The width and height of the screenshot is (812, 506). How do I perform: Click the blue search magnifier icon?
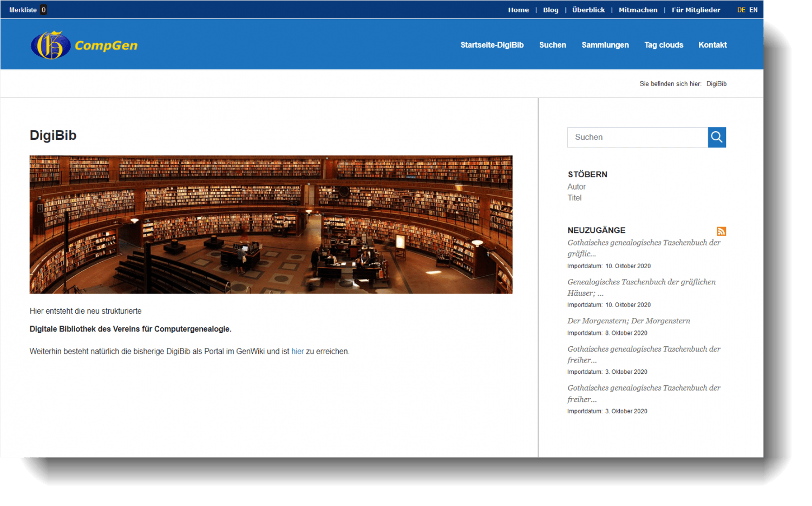tap(717, 137)
